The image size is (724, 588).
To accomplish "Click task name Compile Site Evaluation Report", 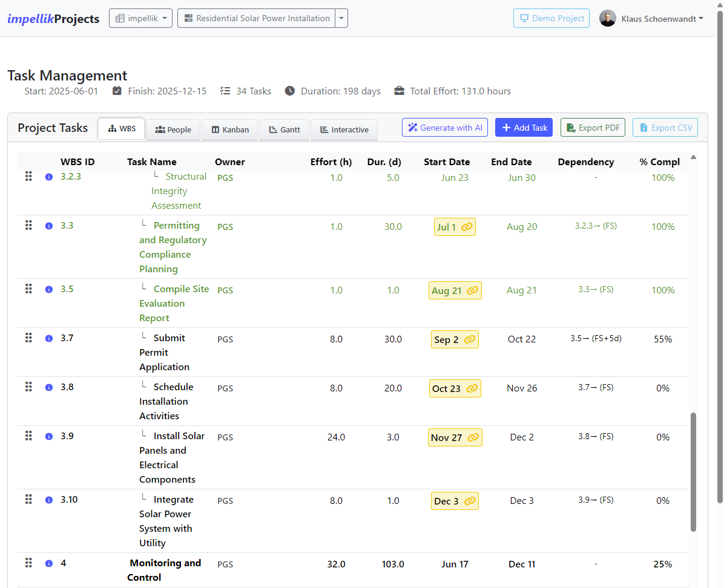I will (174, 303).
